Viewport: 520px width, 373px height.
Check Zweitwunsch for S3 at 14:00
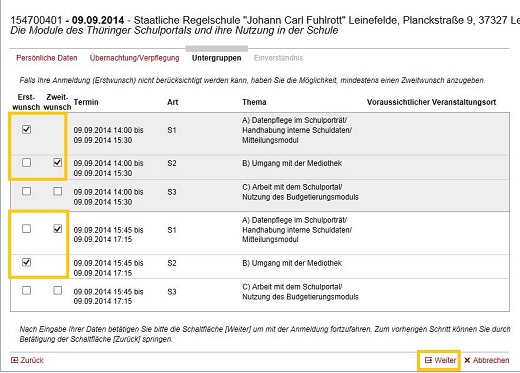(x=58, y=191)
